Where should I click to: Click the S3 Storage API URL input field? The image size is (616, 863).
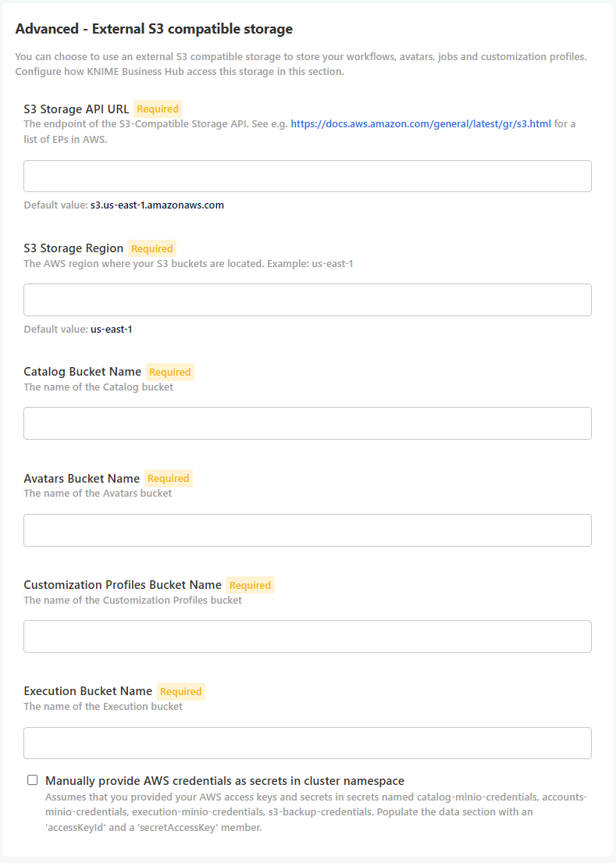(x=308, y=177)
